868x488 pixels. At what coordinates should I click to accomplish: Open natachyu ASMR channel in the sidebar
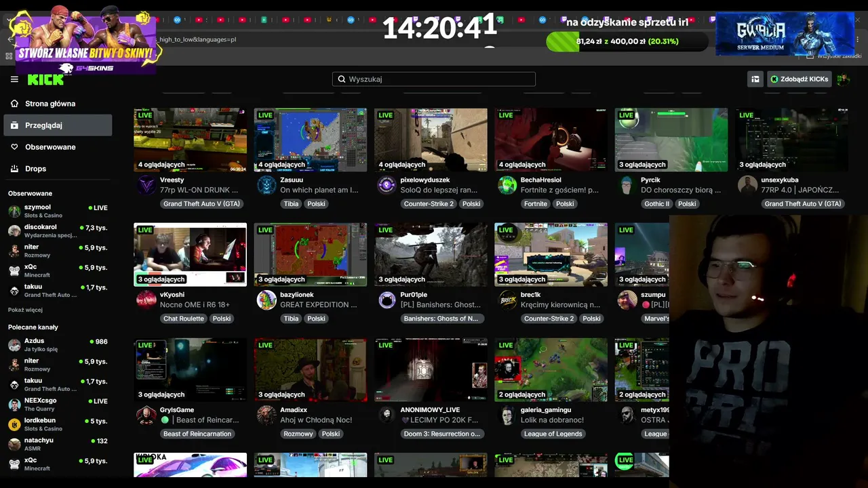point(58,444)
